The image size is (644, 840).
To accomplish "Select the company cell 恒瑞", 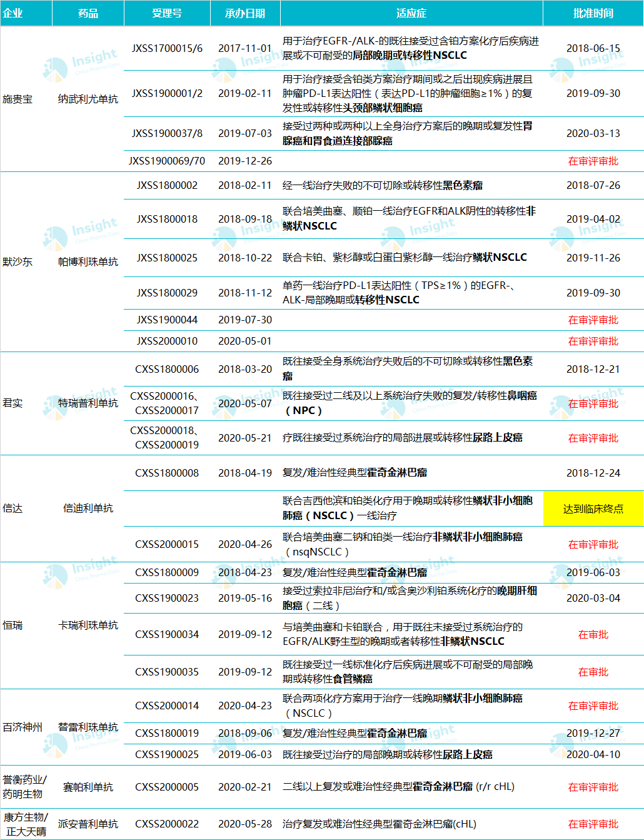I will pyautogui.click(x=13, y=625).
